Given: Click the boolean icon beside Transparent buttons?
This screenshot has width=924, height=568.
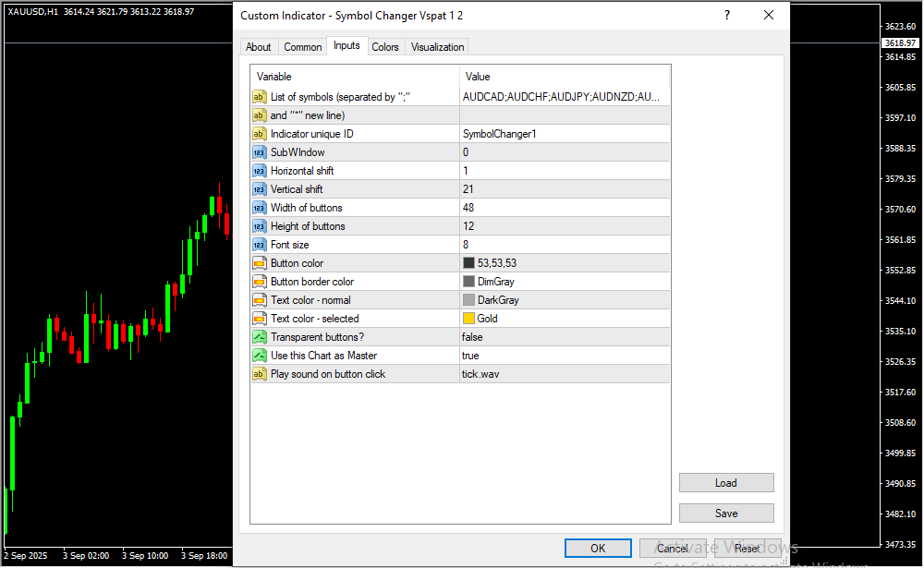Looking at the screenshot, I should coord(259,337).
